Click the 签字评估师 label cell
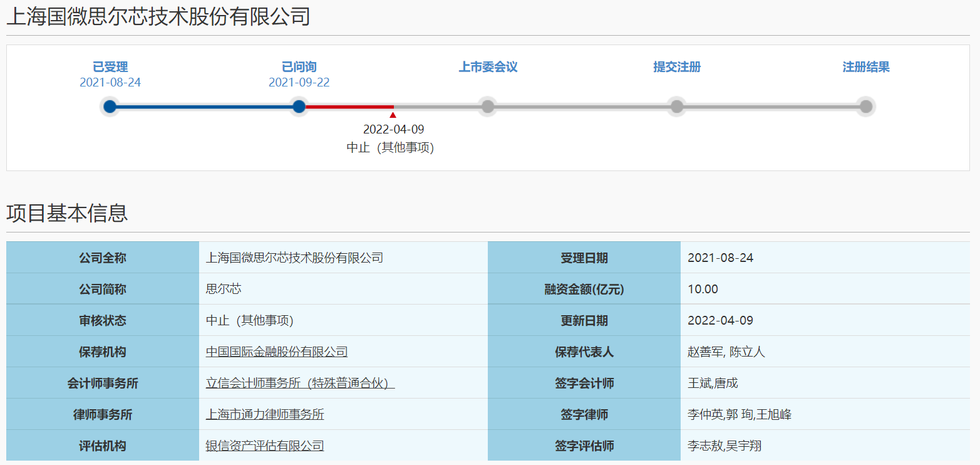This screenshot has height=465, width=980. tap(584, 446)
